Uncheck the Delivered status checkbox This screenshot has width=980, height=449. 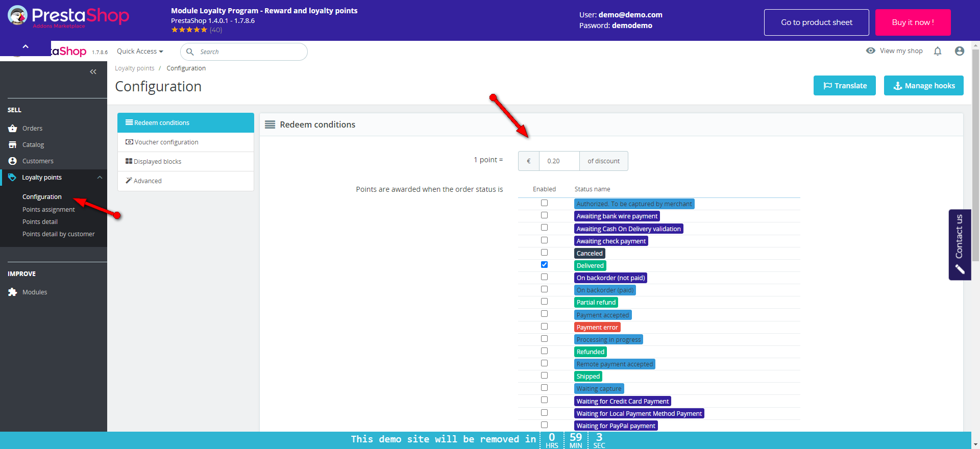tap(544, 265)
